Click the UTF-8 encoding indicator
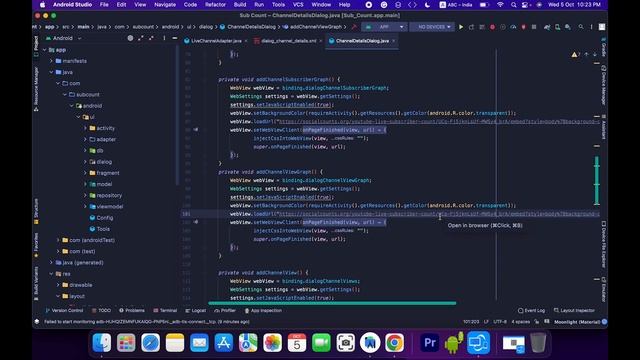This screenshot has height=360, width=640. tap(500, 322)
